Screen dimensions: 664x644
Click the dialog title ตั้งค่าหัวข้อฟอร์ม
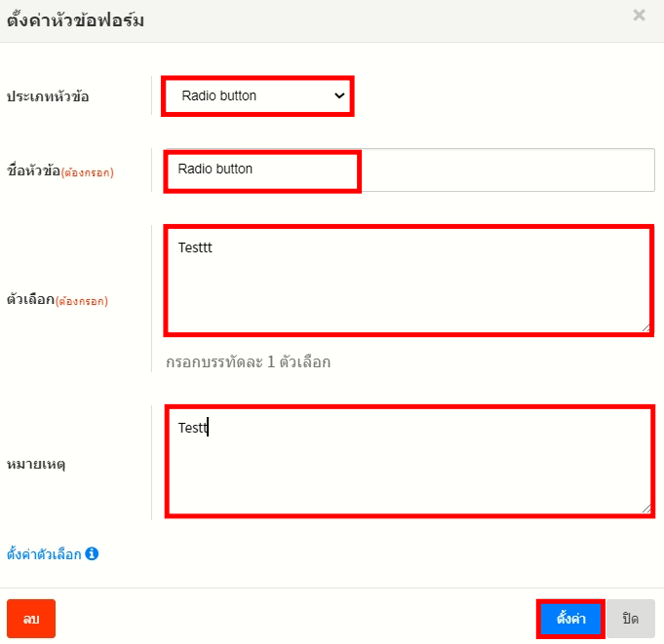pos(76,20)
